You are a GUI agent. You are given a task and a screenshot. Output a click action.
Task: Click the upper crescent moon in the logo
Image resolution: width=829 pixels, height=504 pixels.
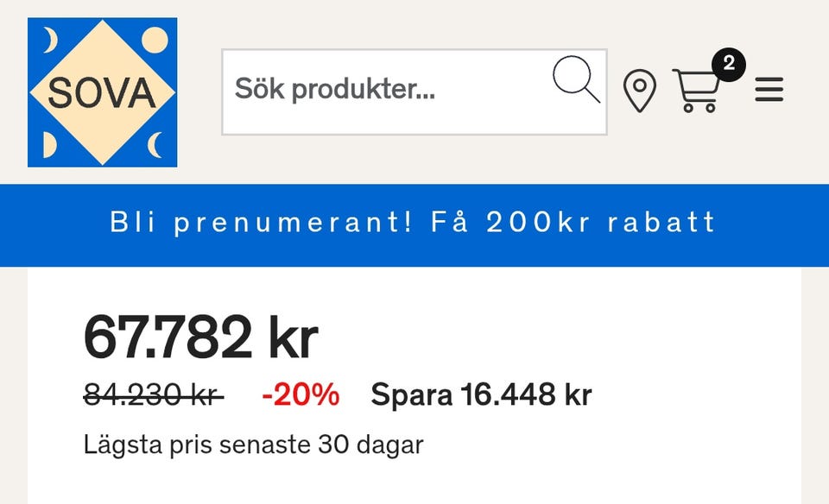(x=50, y=40)
